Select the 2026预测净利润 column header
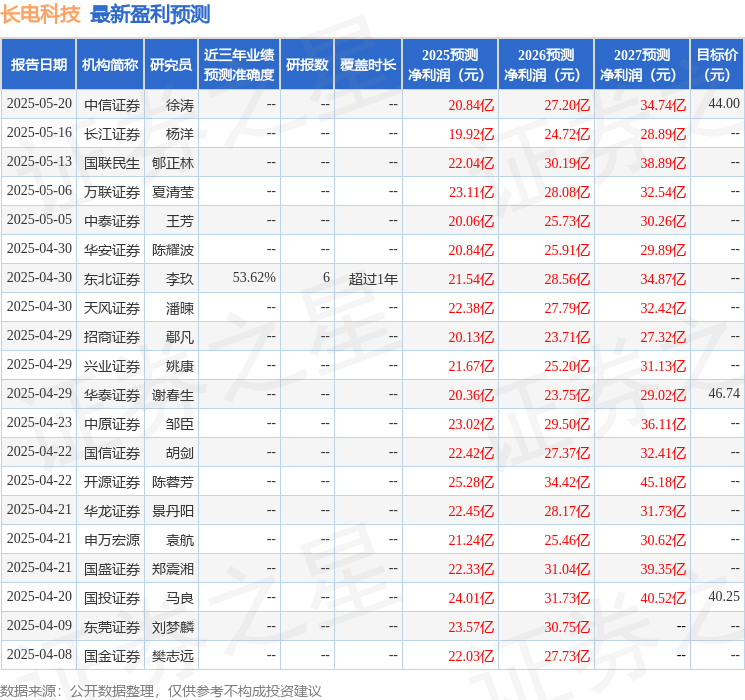Image resolution: width=745 pixels, height=700 pixels. [546, 65]
